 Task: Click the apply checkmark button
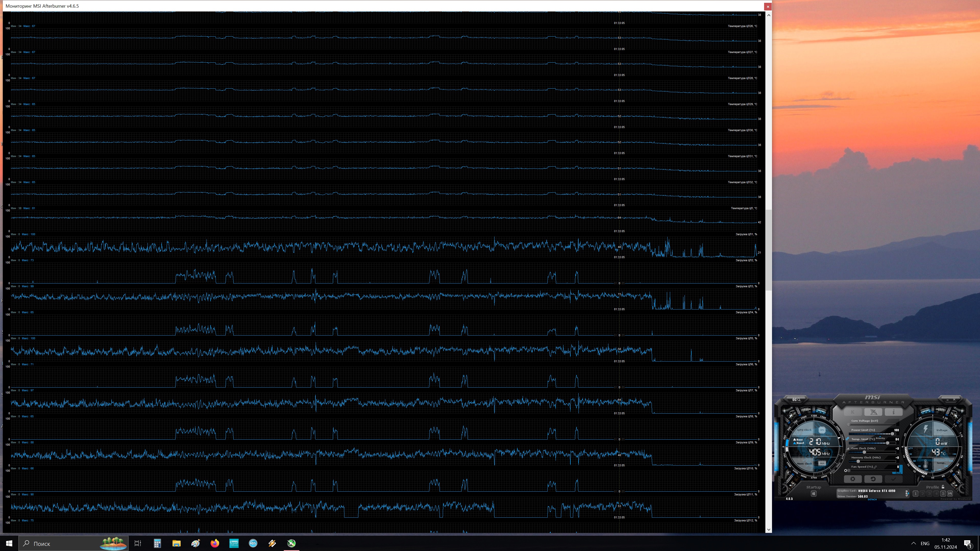coord(893,479)
